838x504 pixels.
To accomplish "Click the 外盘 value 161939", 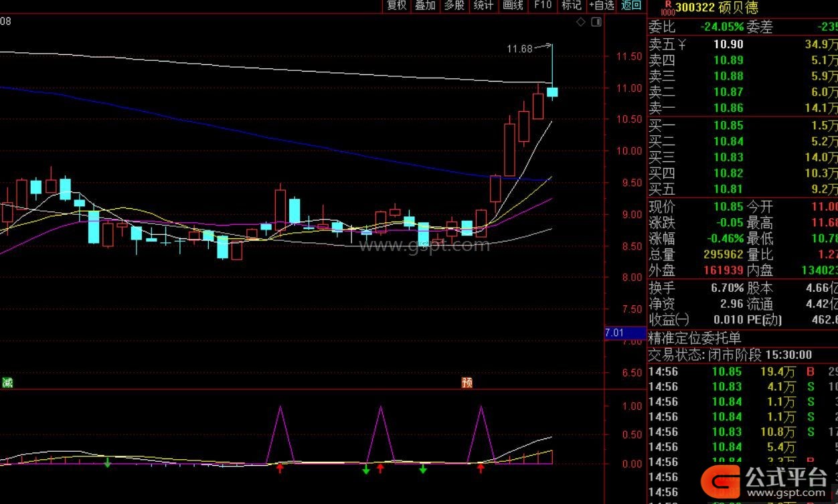I will tap(724, 271).
